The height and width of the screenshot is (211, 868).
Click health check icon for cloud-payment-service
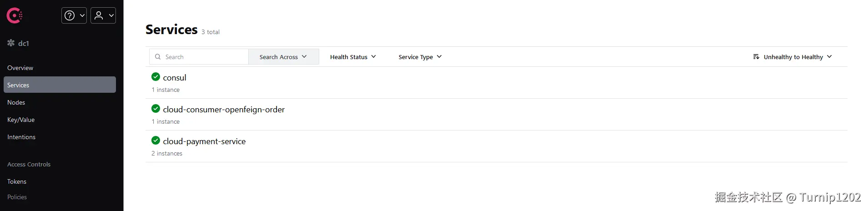156,141
